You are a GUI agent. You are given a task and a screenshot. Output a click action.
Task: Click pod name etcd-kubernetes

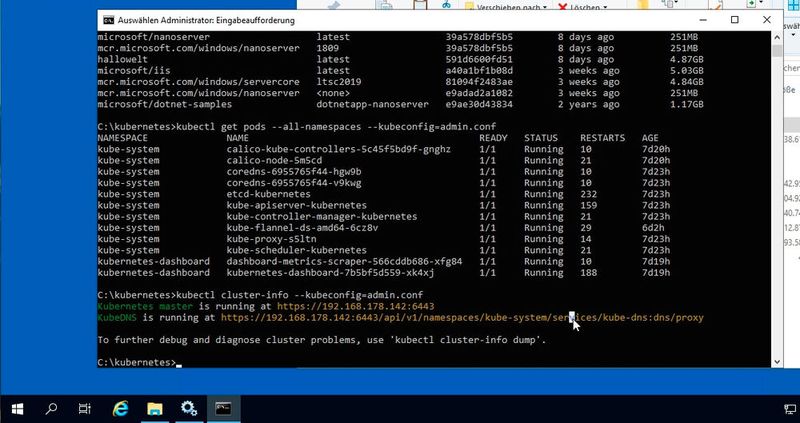268,194
